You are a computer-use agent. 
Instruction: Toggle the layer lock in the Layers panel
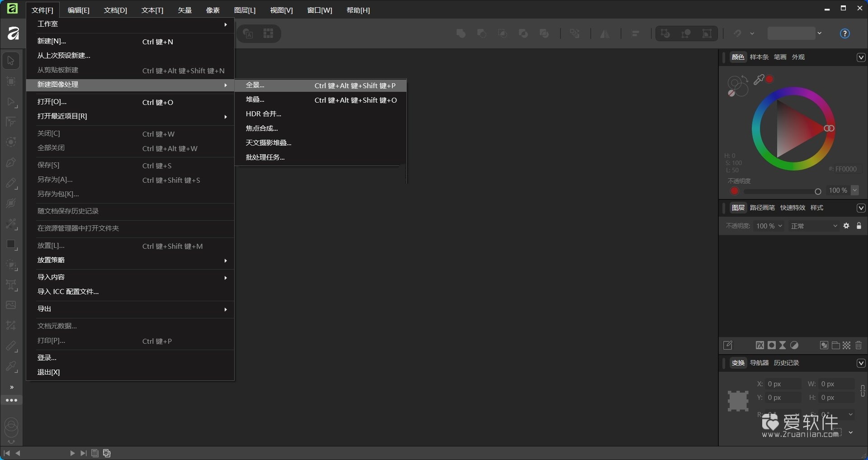click(859, 226)
